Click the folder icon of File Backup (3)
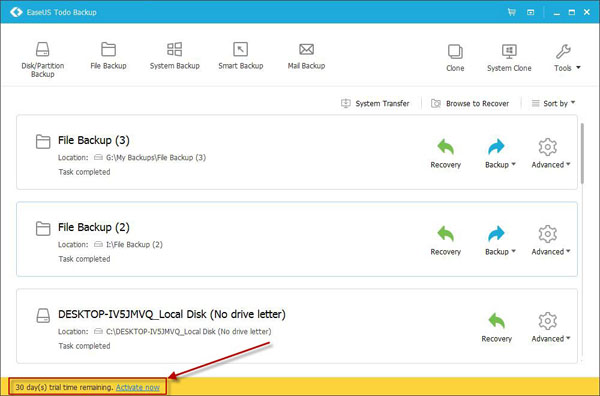This screenshot has width=600, height=396. pyautogui.click(x=43, y=141)
